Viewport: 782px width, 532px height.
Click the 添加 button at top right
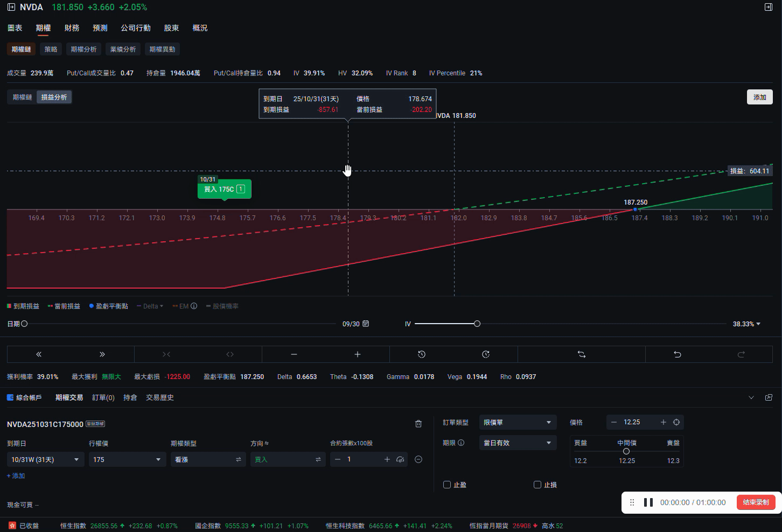759,97
